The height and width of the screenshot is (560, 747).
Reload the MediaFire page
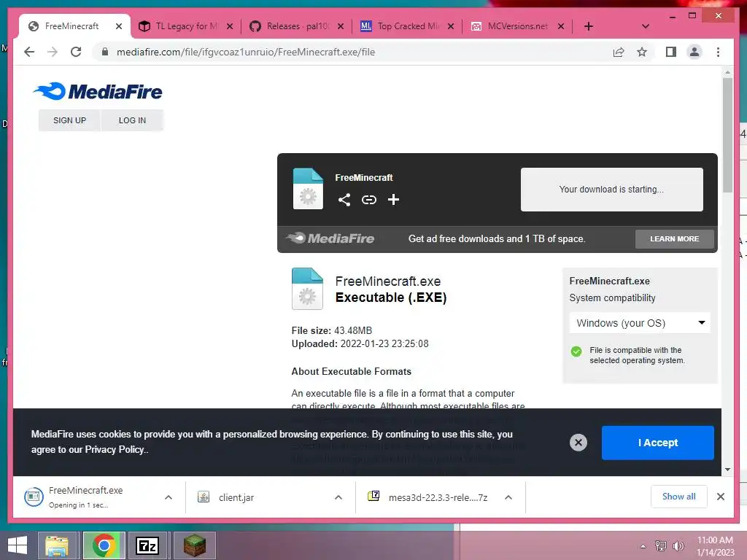76,52
